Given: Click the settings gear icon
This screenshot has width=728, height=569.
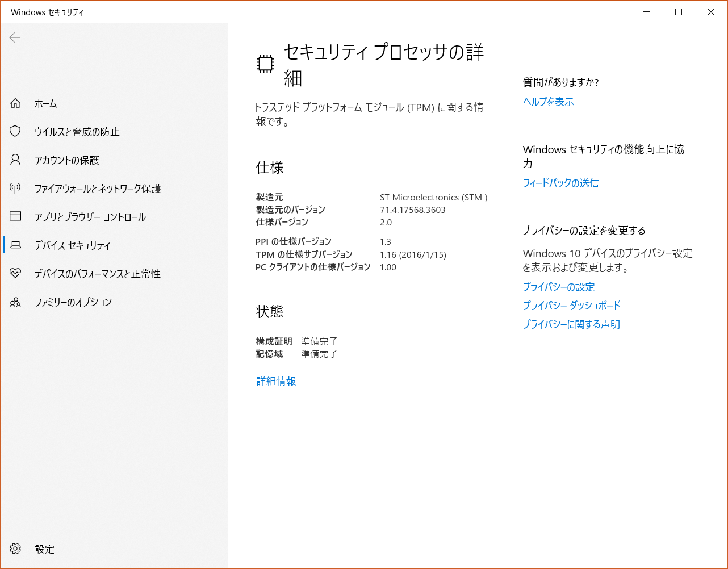Looking at the screenshot, I should coord(15,549).
